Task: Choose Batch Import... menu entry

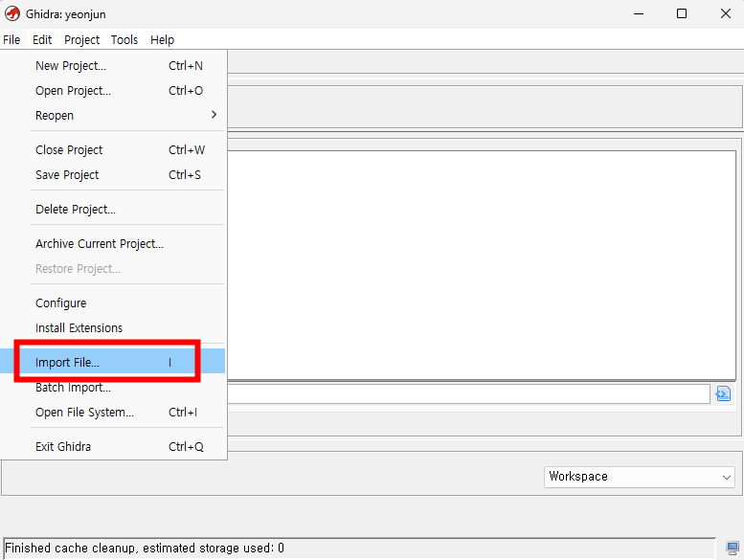Action: point(113,388)
